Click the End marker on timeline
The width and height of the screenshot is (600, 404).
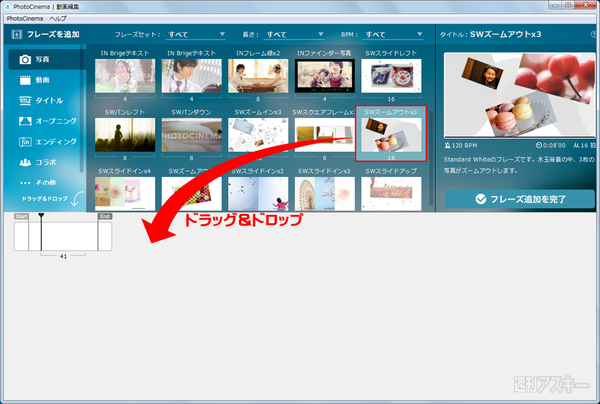105,217
